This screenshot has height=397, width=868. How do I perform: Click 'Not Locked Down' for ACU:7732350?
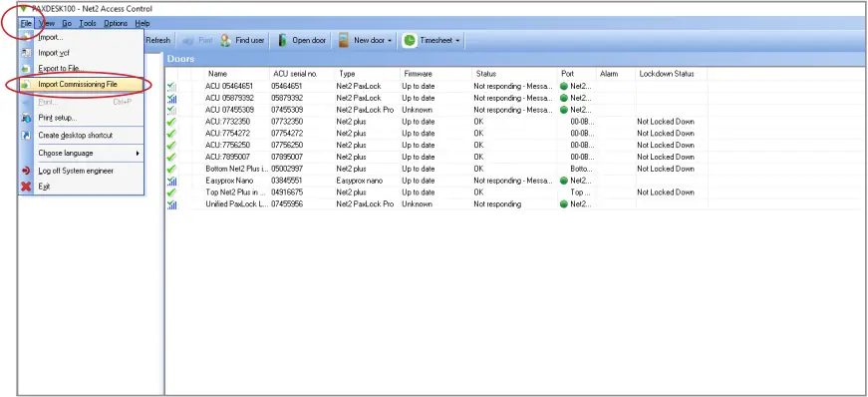[x=666, y=122]
